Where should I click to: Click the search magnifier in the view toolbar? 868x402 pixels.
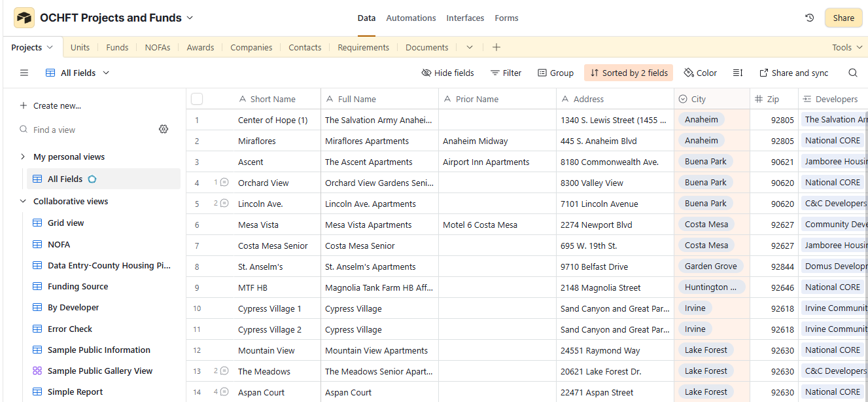[x=853, y=73]
